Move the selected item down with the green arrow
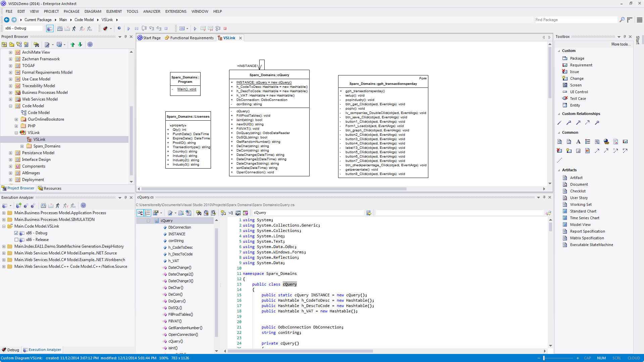 click(80, 45)
